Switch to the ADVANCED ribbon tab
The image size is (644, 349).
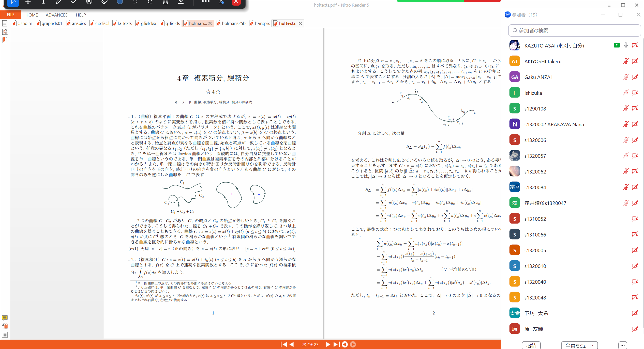(57, 15)
